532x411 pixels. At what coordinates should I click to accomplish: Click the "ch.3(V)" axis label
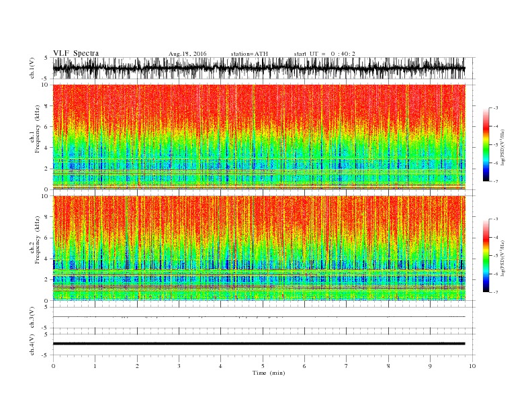[x=32, y=318]
